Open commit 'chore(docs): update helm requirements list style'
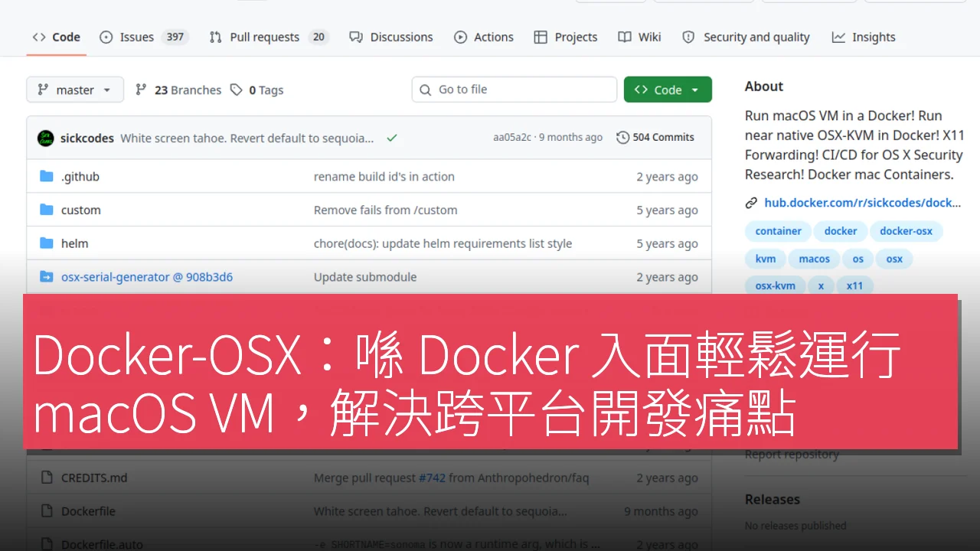This screenshot has height=551, width=980. (443, 243)
